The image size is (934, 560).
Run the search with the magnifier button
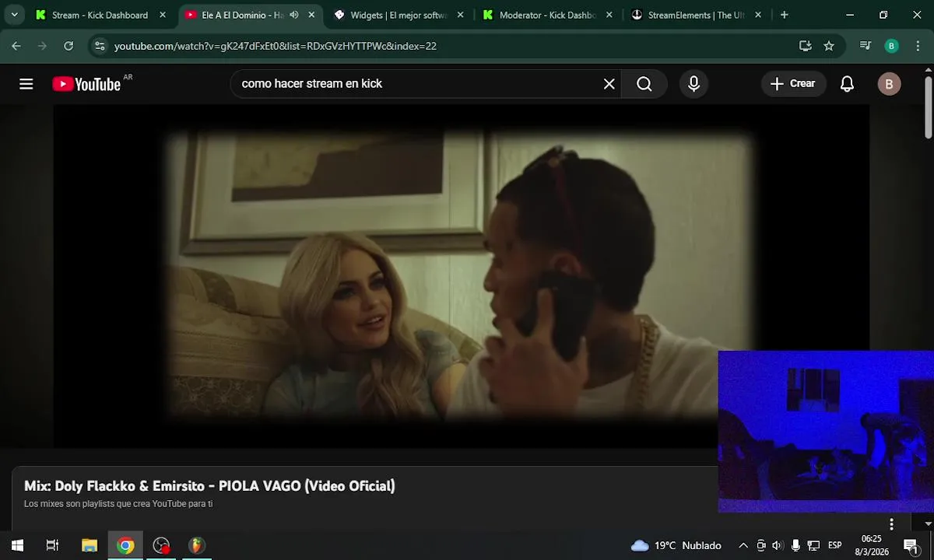tap(644, 84)
